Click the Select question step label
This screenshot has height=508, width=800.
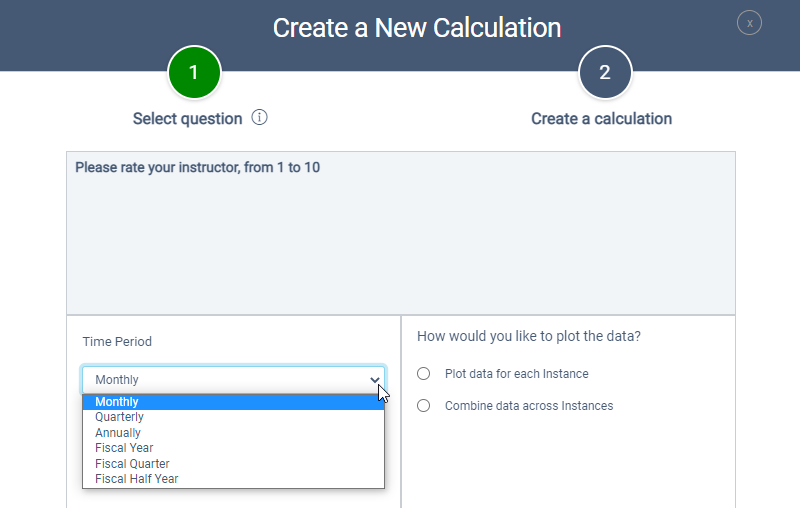coord(187,119)
